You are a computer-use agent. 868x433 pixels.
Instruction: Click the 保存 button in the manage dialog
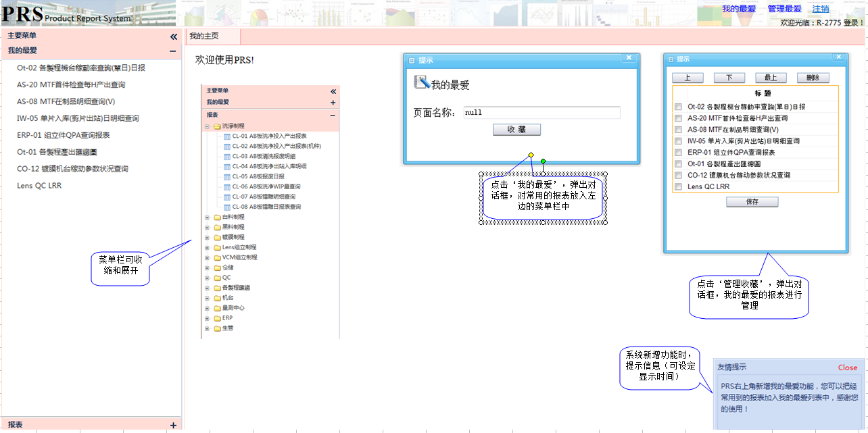pyautogui.click(x=752, y=201)
